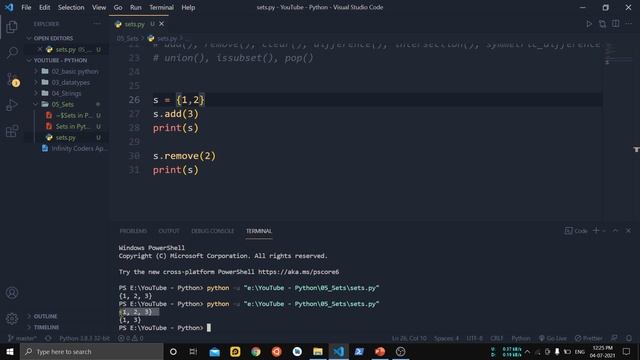The image size is (640, 360).
Task: Add a new terminal with plus icon
Action: click(x=596, y=231)
